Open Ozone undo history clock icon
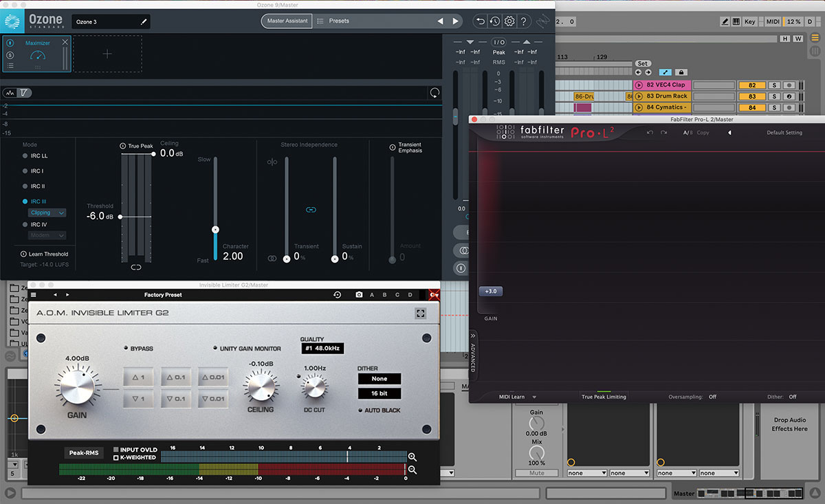 (495, 21)
